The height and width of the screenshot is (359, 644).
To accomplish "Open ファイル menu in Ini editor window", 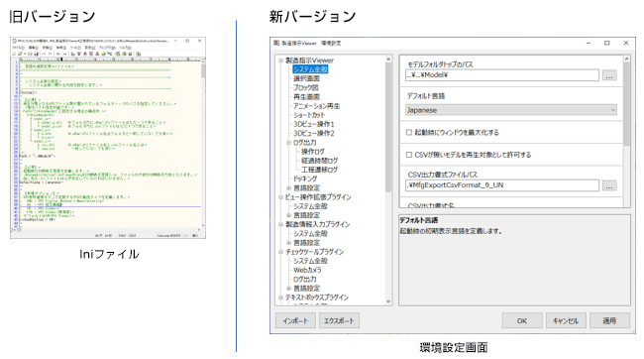I will [18, 48].
